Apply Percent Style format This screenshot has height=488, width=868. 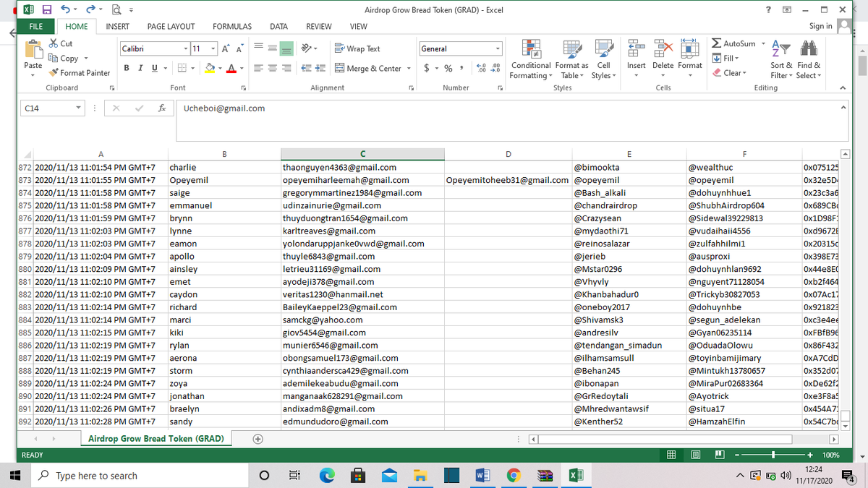pyautogui.click(x=448, y=68)
